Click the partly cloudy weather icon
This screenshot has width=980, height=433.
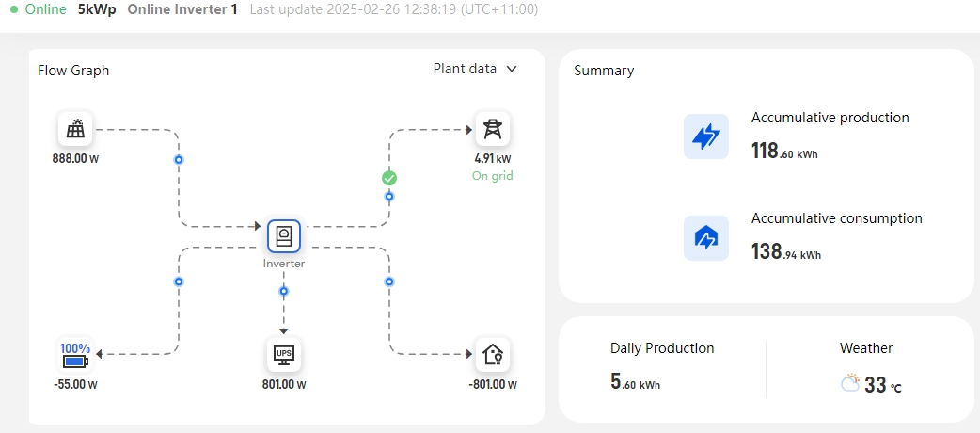pos(850,383)
